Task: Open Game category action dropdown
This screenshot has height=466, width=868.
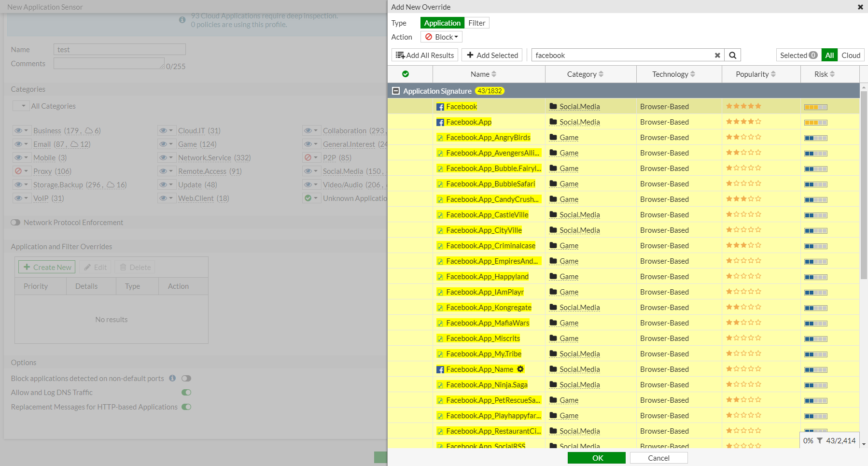Action: tap(166, 144)
